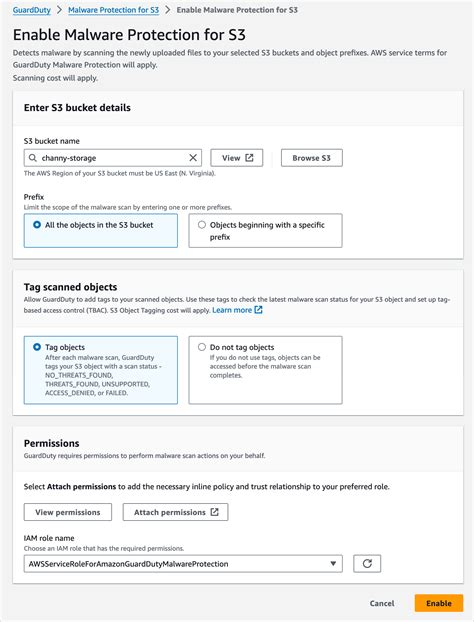Open Malware Protection for S3 breadcrumb
The width and height of the screenshot is (474, 622).
point(113,10)
